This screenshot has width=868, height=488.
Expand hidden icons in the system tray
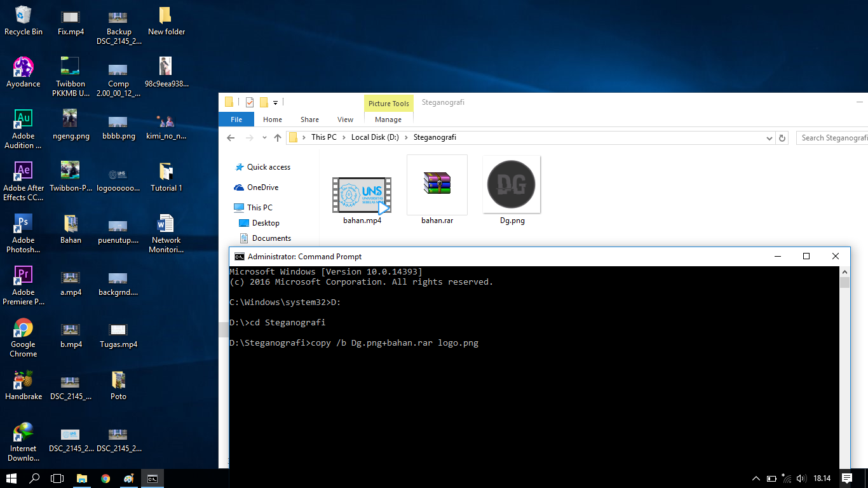click(x=756, y=478)
